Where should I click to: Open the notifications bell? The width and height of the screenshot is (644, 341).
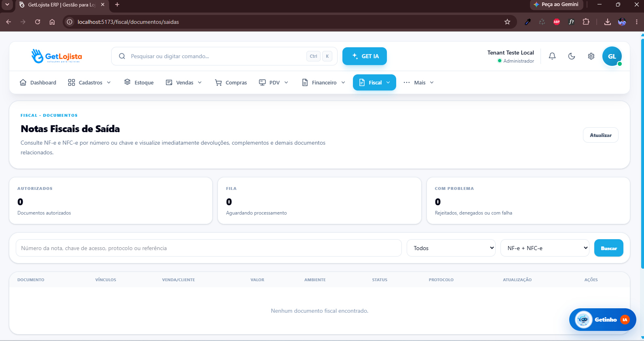552,56
